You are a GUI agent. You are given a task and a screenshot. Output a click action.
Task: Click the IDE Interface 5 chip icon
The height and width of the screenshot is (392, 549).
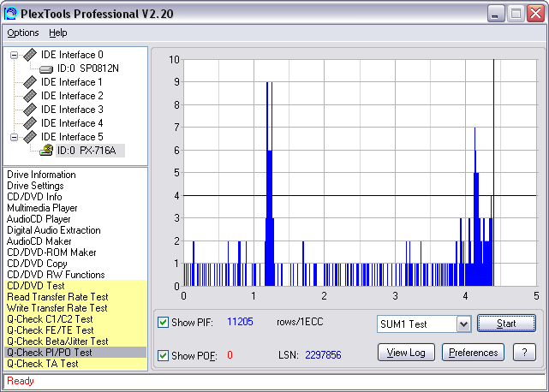pyautogui.click(x=30, y=136)
